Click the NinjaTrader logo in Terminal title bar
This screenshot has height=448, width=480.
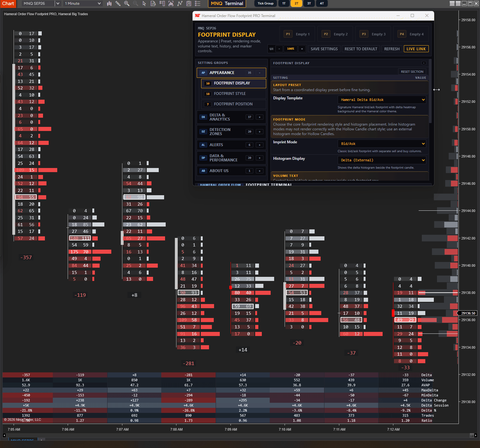pyautogui.click(x=198, y=16)
